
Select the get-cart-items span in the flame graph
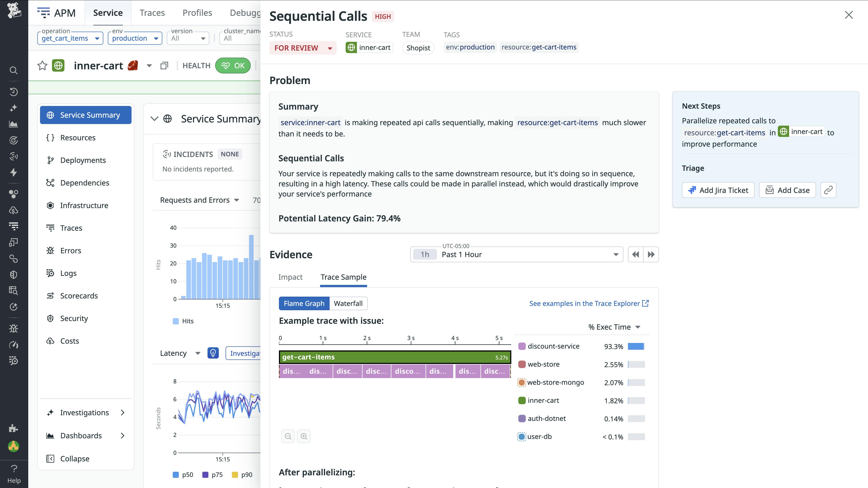tap(394, 357)
